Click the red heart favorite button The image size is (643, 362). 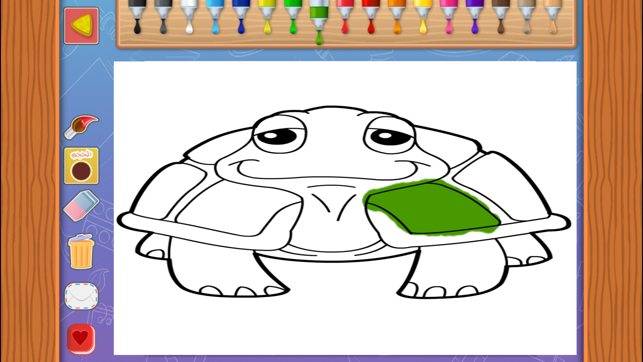point(81,339)
